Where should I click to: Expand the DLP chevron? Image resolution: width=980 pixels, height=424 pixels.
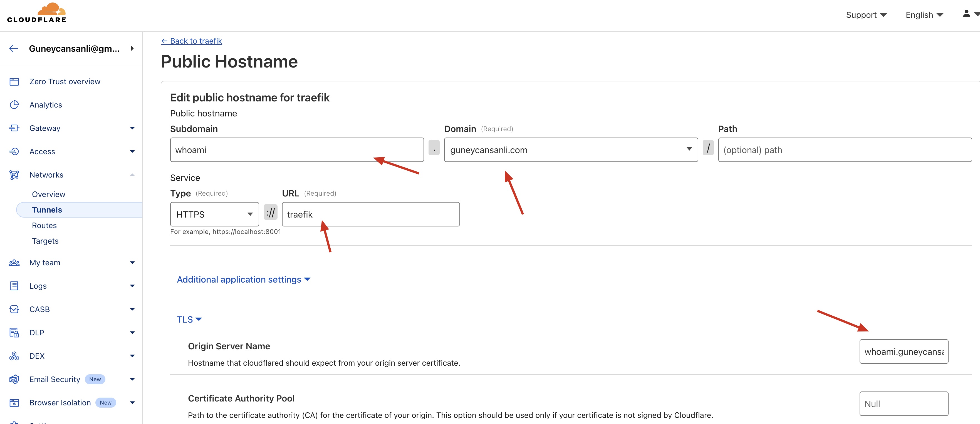pos(132,333)
